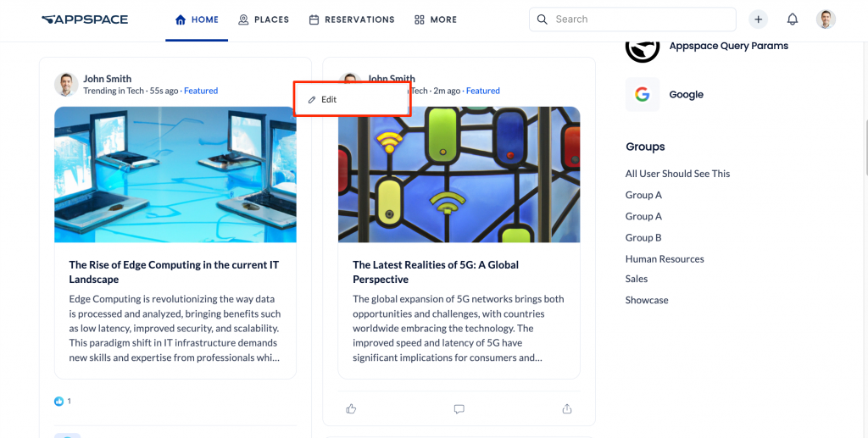Share the 5G article post

(x=567, y=408)
